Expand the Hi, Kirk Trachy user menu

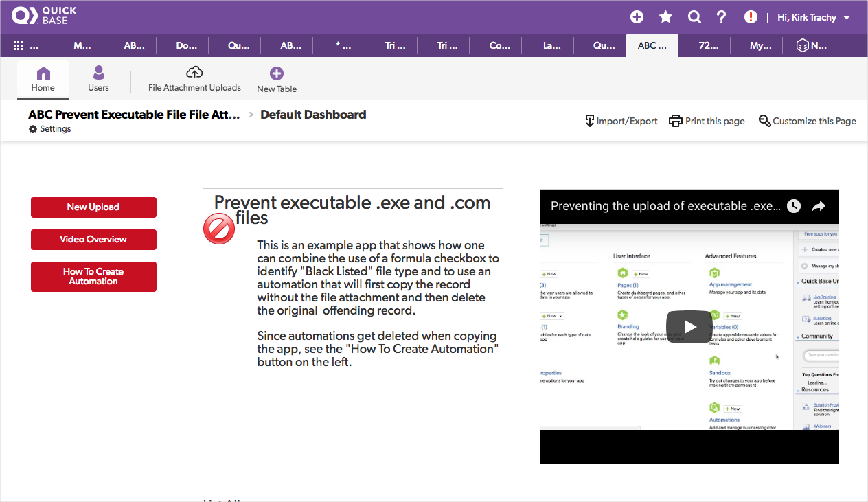click(814, 17)
